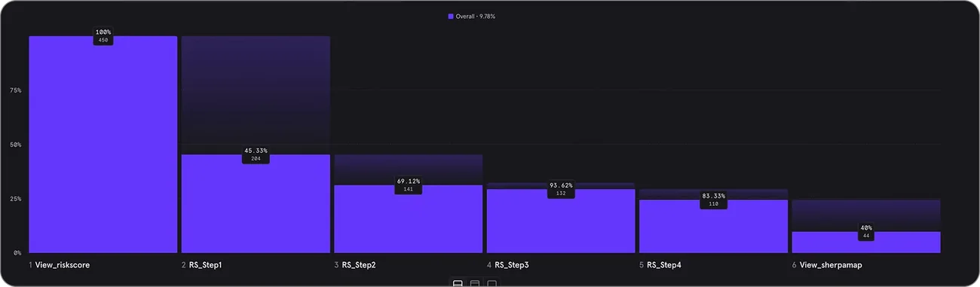Image resolution: width=980 pixels, height=287 pixels.
Task: Click the '4 RS_Step3' step label
Action: (x=507, y=265)
